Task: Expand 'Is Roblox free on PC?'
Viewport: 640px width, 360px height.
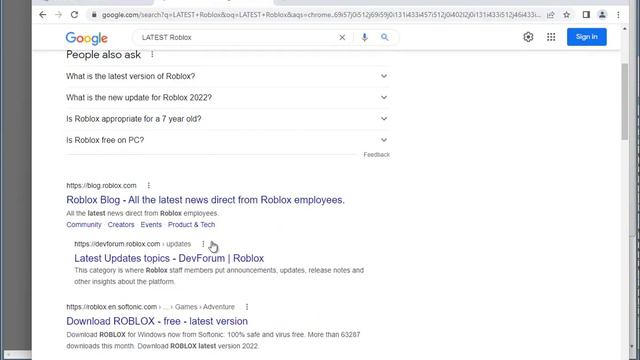Action: pyautogui.click(x=227, y=140)
